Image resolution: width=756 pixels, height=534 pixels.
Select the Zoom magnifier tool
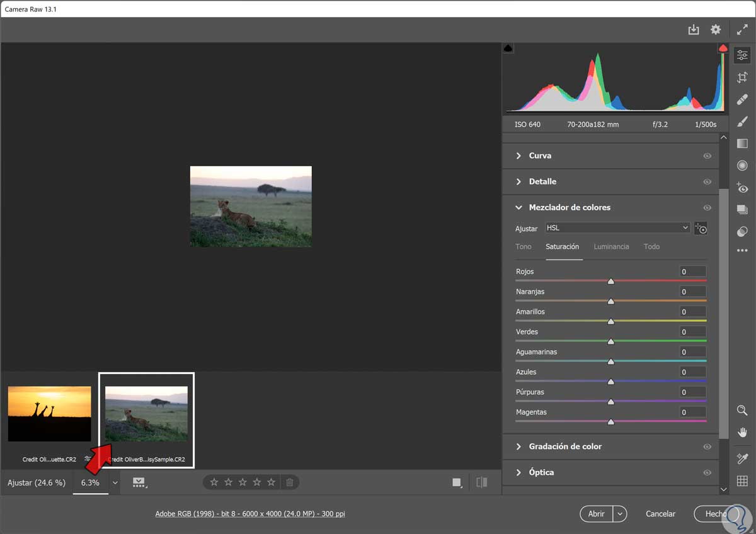click(742, 411)
